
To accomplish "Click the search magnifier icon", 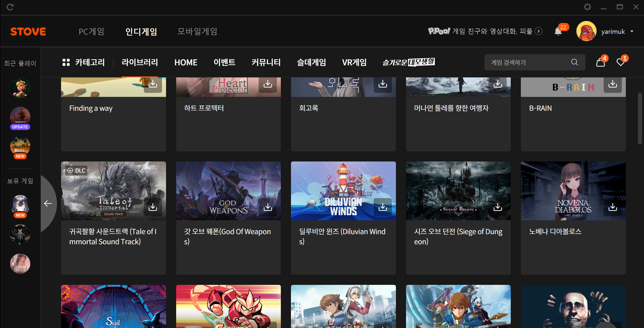I will 575,62.
